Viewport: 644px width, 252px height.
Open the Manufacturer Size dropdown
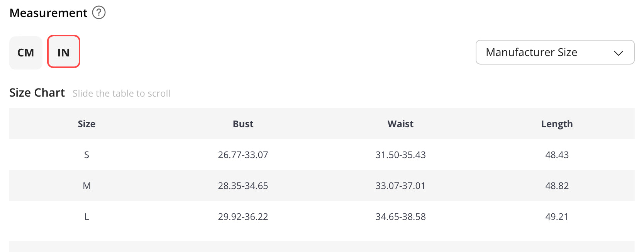coord(555,52)
